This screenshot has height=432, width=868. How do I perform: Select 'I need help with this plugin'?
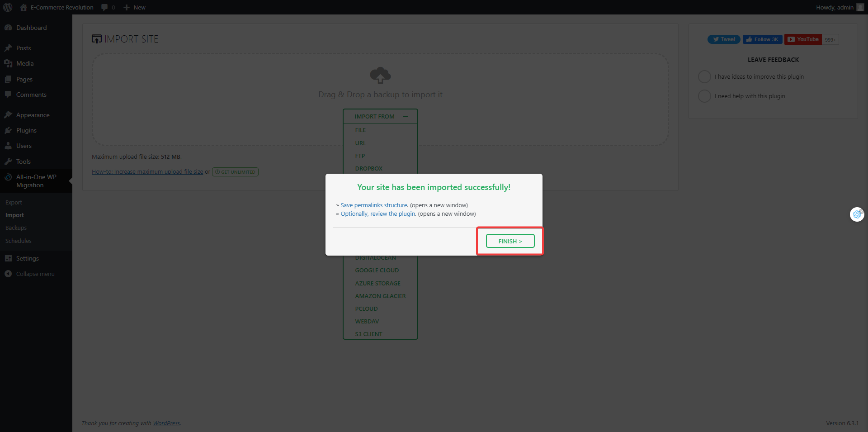pyautogui.click(x=704, y=96)
